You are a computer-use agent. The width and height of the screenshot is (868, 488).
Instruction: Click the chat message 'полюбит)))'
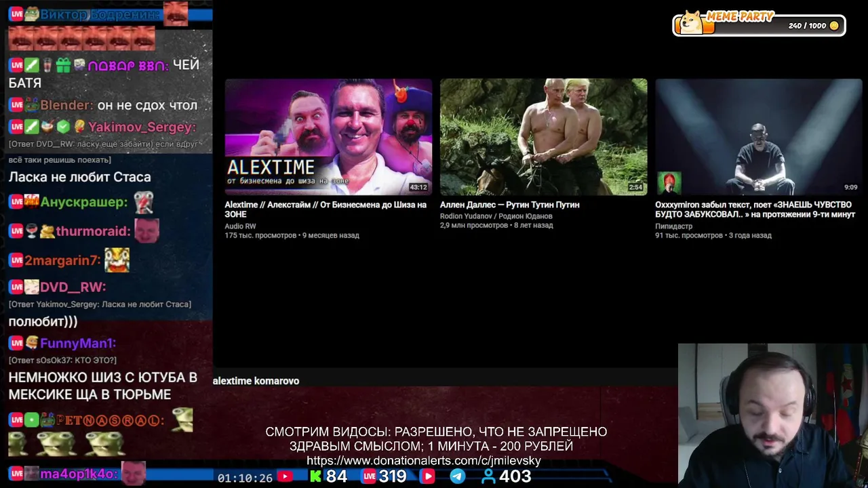[43, 322]
